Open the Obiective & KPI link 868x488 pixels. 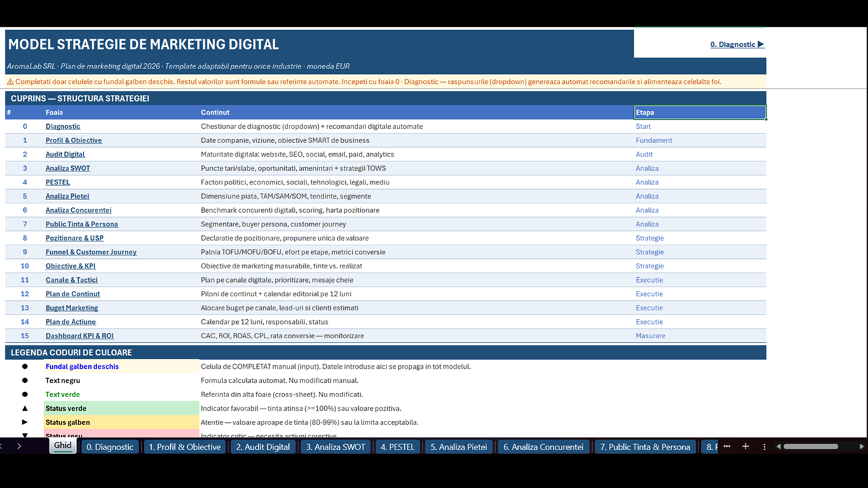(x=71, y=266)
